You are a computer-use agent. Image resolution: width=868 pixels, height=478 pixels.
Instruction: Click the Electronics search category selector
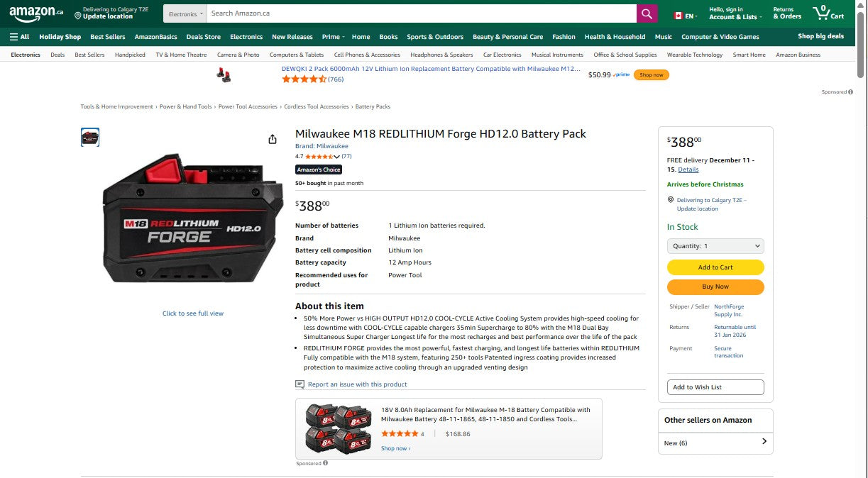[x=184, y=13]
